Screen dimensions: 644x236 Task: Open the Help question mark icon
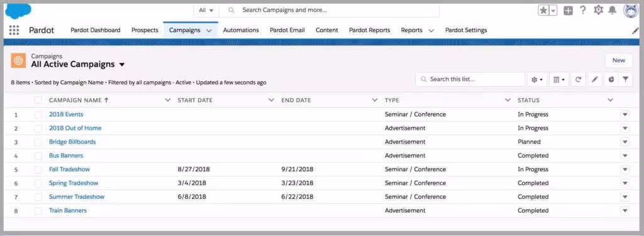[583, 10]
